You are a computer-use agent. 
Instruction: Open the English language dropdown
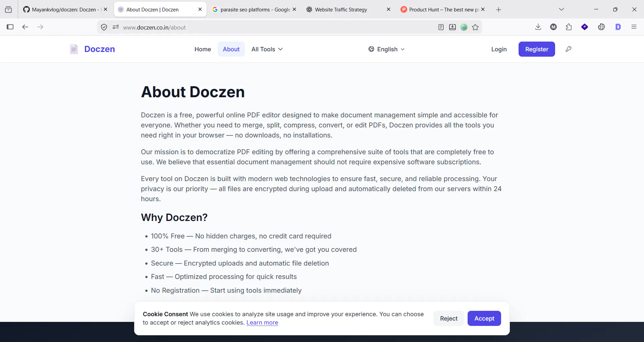(x=387, y=49)
